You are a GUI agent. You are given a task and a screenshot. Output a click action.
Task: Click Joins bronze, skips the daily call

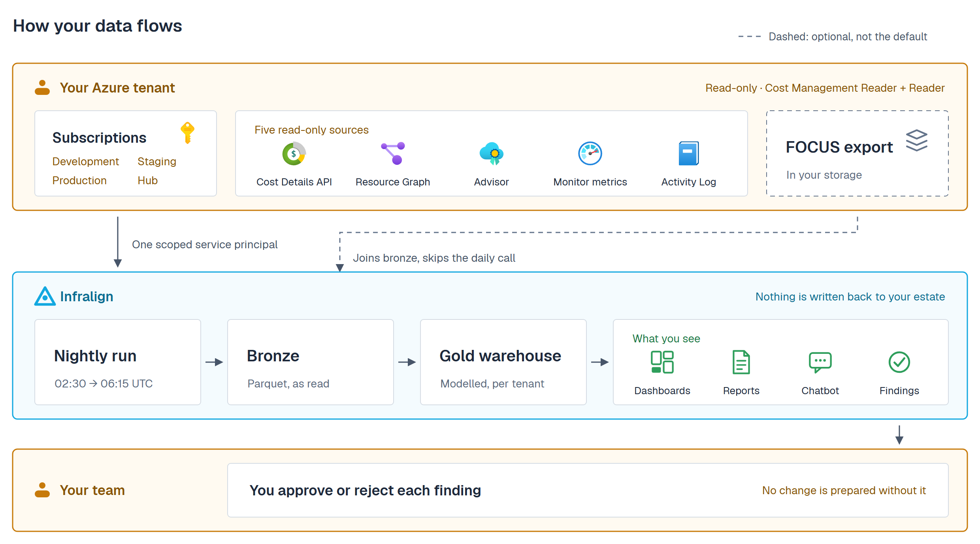pos(434,258)
